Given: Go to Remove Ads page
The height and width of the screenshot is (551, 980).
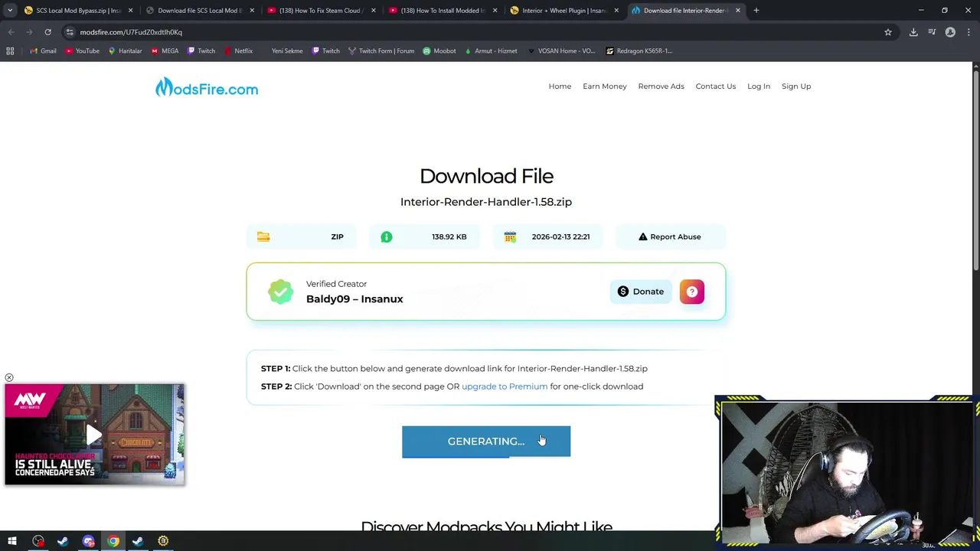Looking at the screenshot, I should click(x=661, y=86).
